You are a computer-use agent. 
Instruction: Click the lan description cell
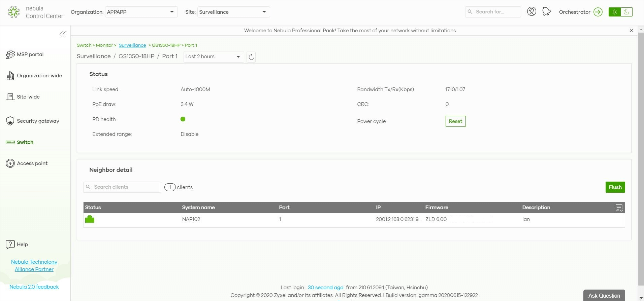[526, 219]
